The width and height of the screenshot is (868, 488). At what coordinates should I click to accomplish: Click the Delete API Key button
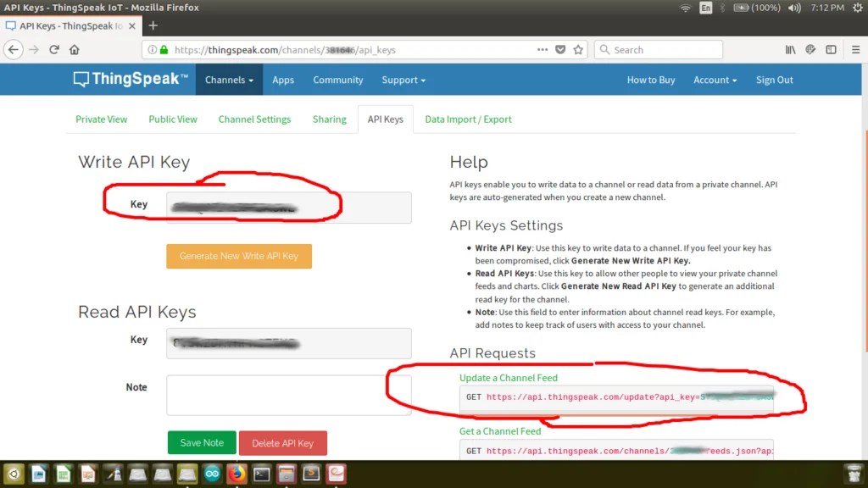point(283,443)
